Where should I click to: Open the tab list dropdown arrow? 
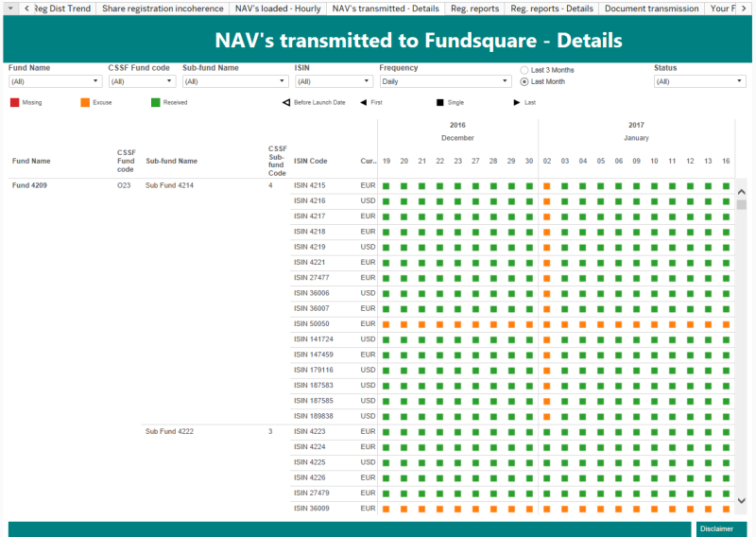[10, 9]
